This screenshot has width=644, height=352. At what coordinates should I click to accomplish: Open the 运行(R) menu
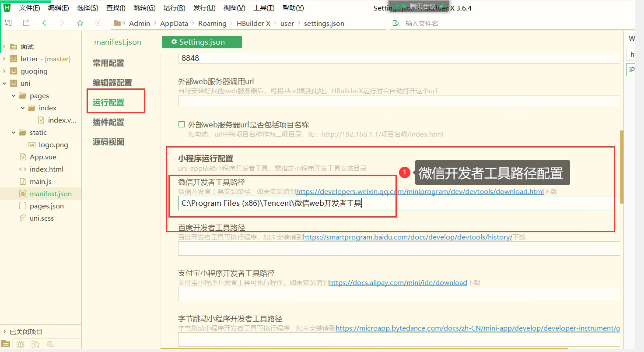[x=174, y=8]
